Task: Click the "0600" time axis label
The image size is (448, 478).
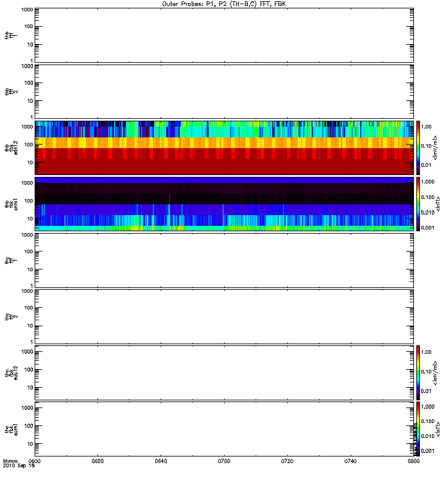Action: [x=35, y=461]
